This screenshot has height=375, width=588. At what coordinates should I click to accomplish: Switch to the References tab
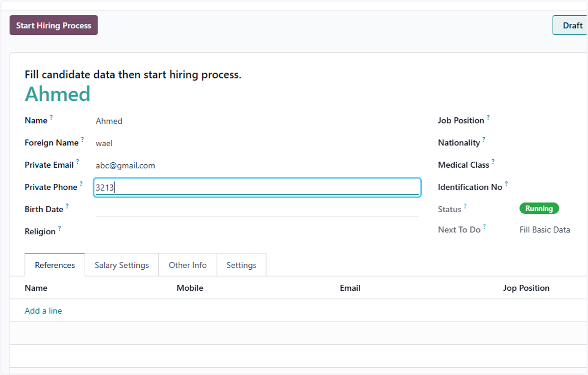point(55,265)
